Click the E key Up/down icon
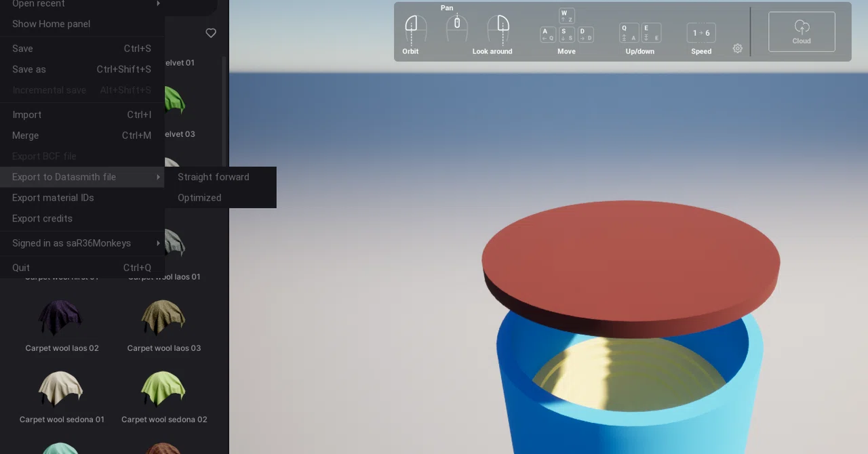Viewport: 868px width, 454px height. tap(651, 33)
